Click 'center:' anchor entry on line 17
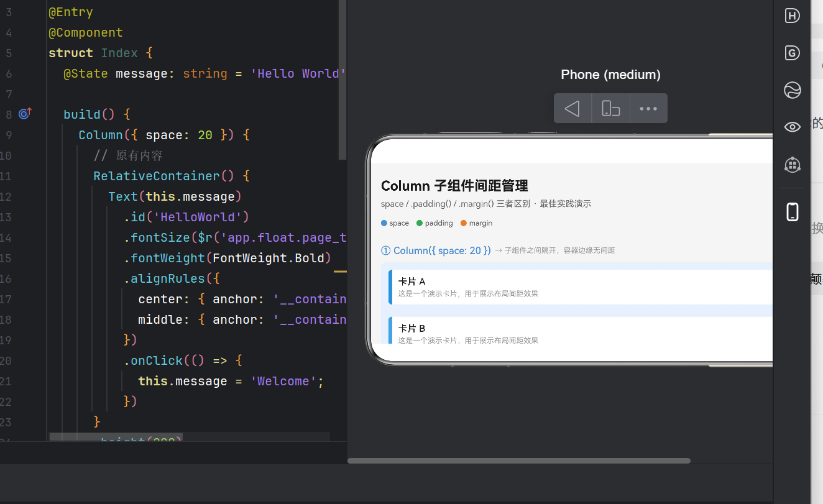Image resolution: width=823 pixels, height=504 pixels. pyautogui.click(x=164, y=299)
